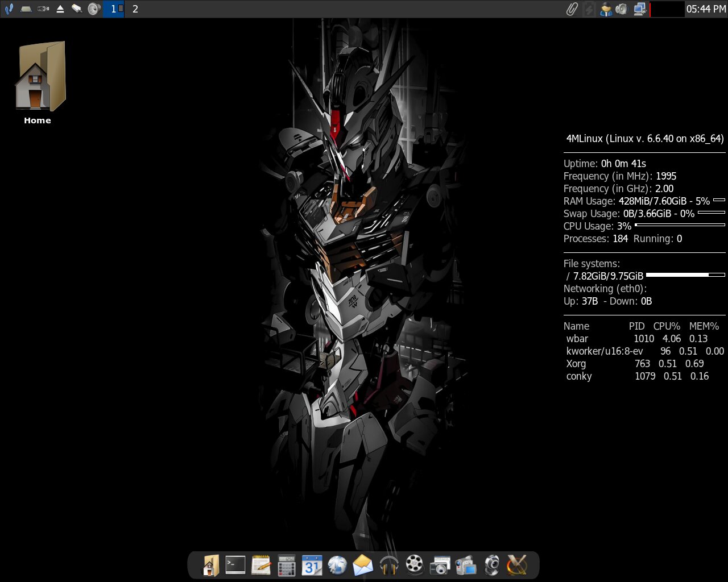
Task: Open the volume control in system tray
Action: (x=622, y=9)
